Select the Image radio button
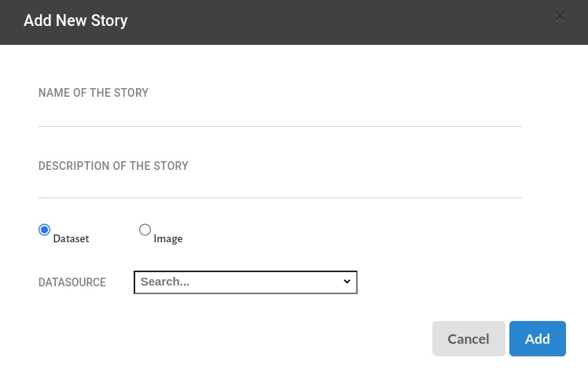Viewport: 588px width, 376px height. (x=145, y=230)
